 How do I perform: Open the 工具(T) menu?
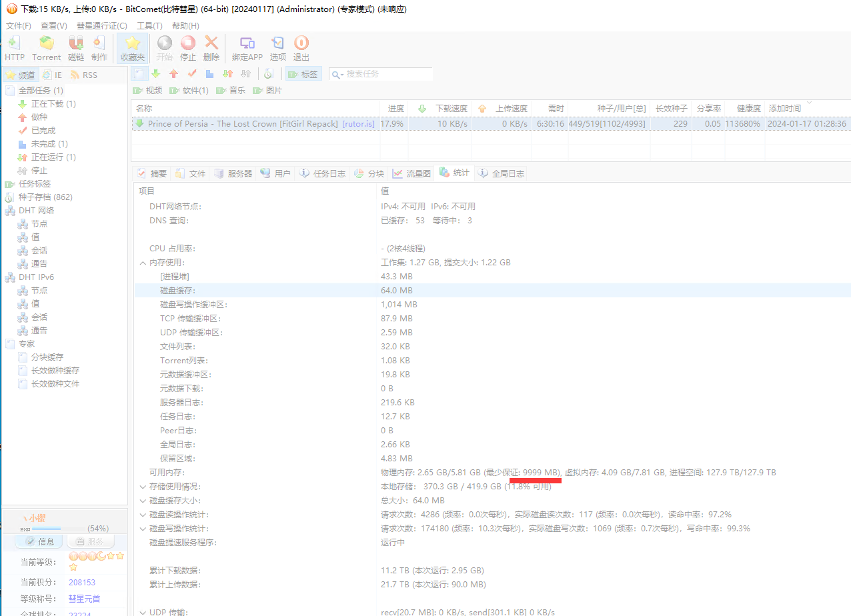tap(149, 25)
